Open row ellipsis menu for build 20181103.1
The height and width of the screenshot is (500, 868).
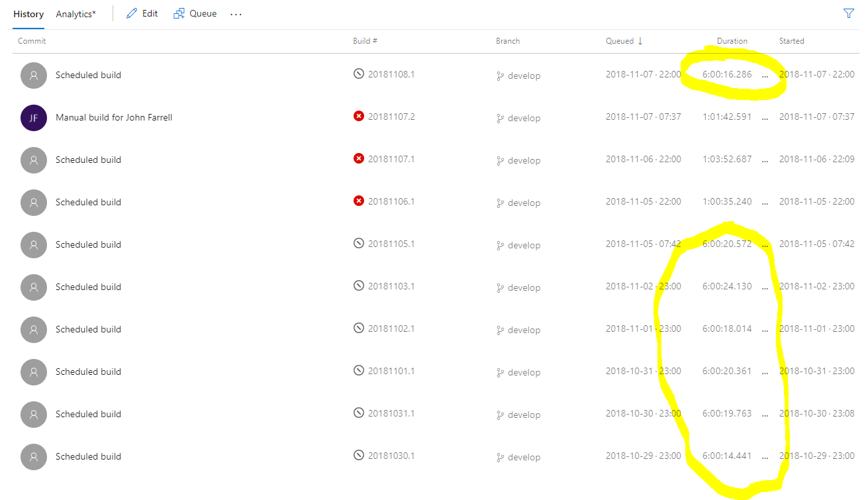(x=765, y=287)
